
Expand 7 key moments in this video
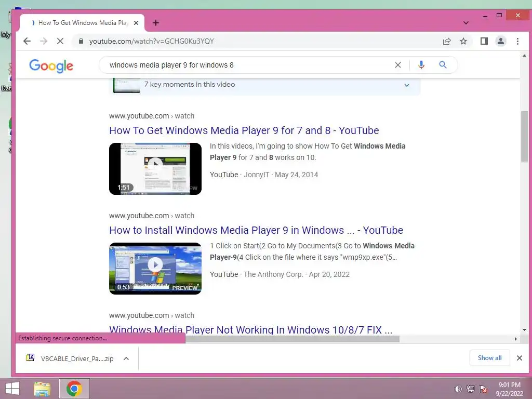[407, 85]
